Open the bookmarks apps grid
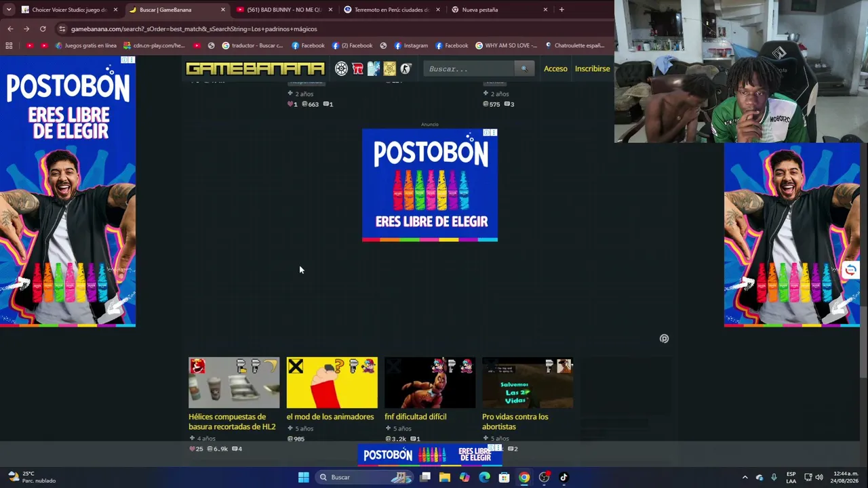Screen dimensions: 868x488 pos(9,45)
